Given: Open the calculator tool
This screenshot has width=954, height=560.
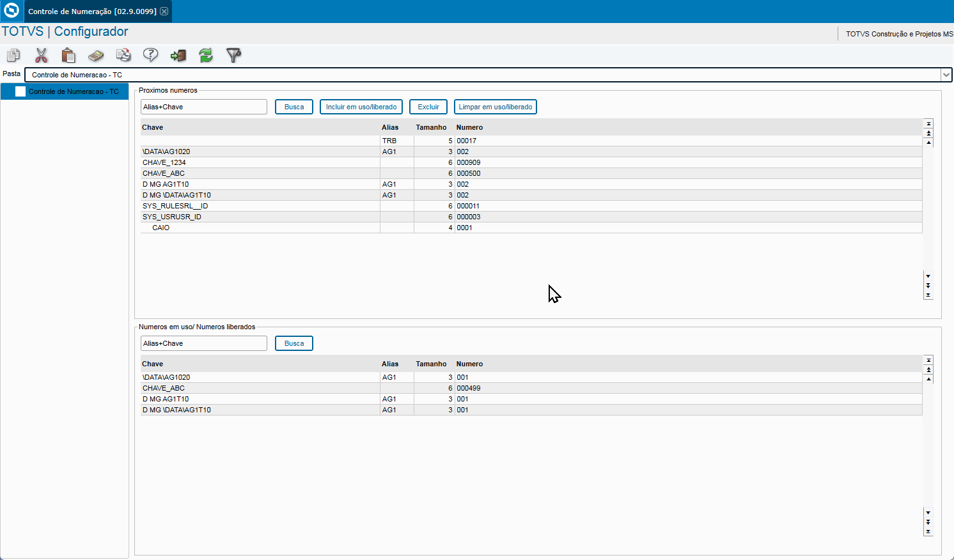Looking at the screenshot, I should tap(96, 56).
